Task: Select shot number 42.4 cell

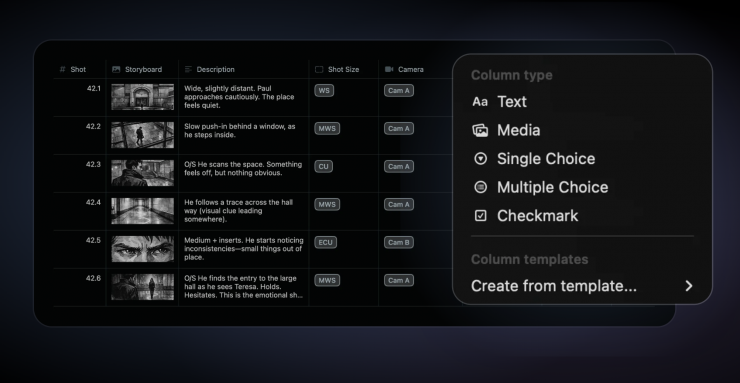Action: click(80, 211)
